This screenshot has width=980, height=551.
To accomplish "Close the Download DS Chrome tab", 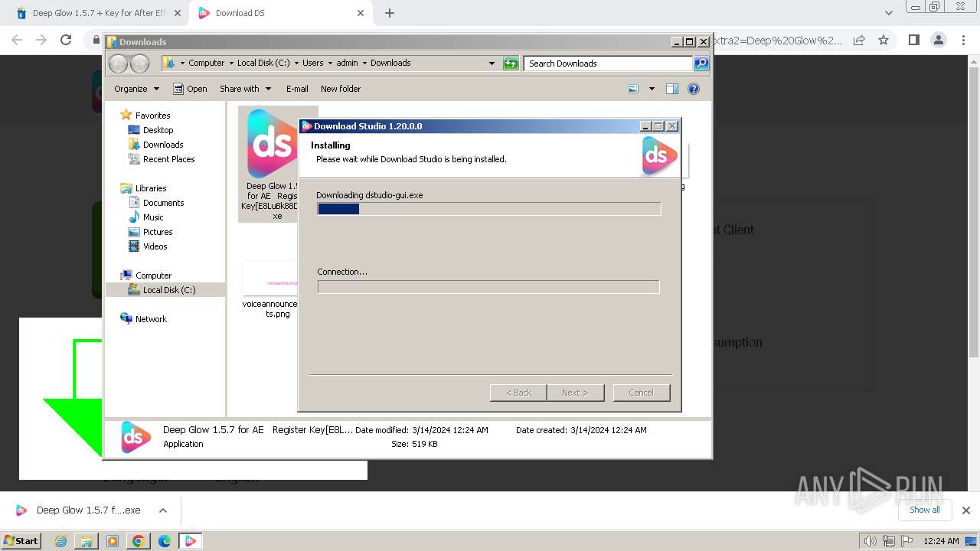I will (361, 13).
